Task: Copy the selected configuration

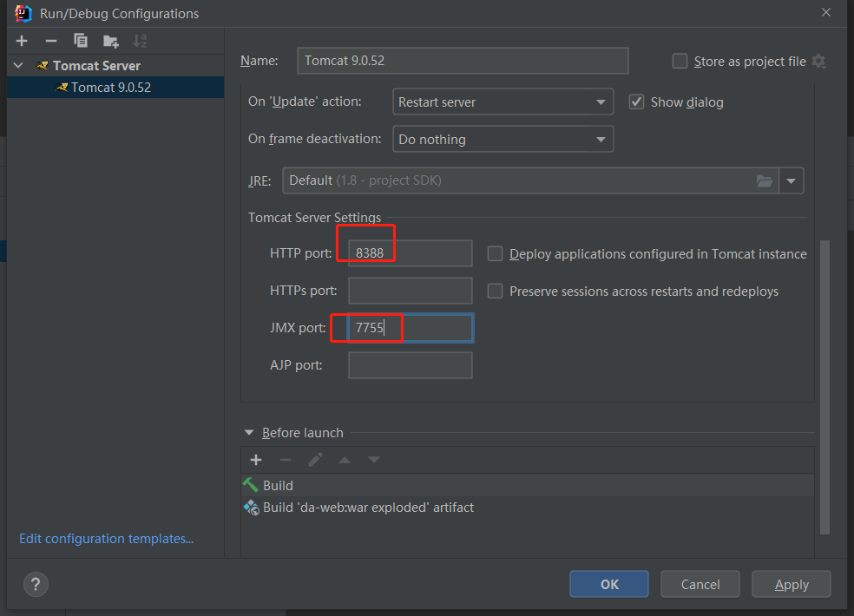Action: coord(81,41)
